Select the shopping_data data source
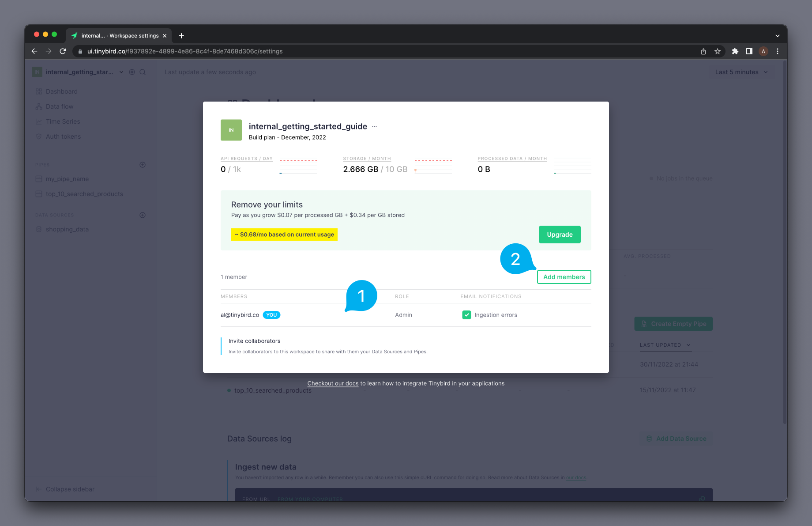The height and width of the screenshot is (526, 812). click(67, 229)
